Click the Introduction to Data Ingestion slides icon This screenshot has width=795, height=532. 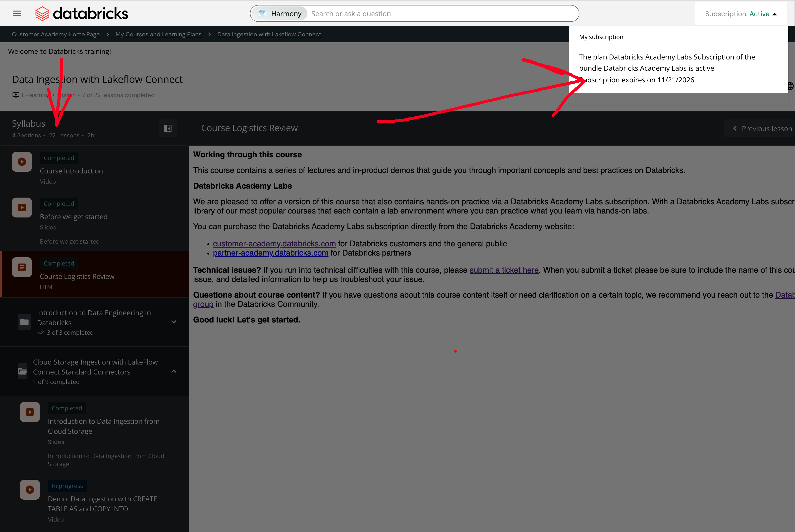(30, 412)
